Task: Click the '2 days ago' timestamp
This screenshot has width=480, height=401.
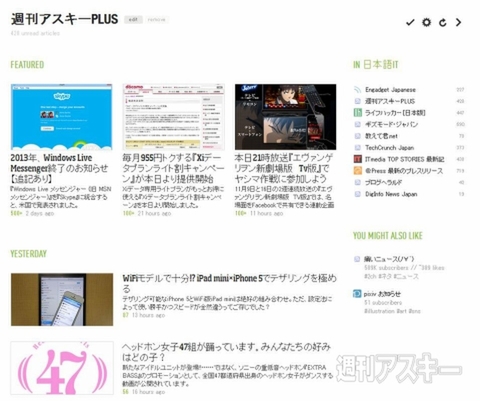Action: (x=40, y=213)
